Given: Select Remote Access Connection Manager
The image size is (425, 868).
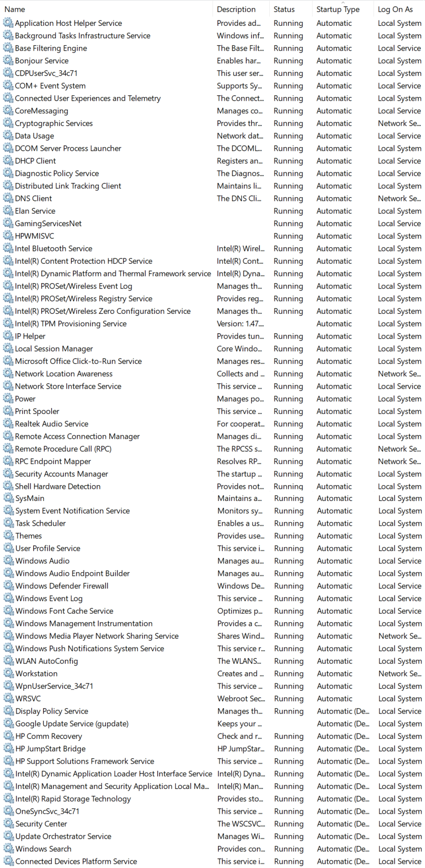Looking at the screenshot, I should tap(77, 436).
